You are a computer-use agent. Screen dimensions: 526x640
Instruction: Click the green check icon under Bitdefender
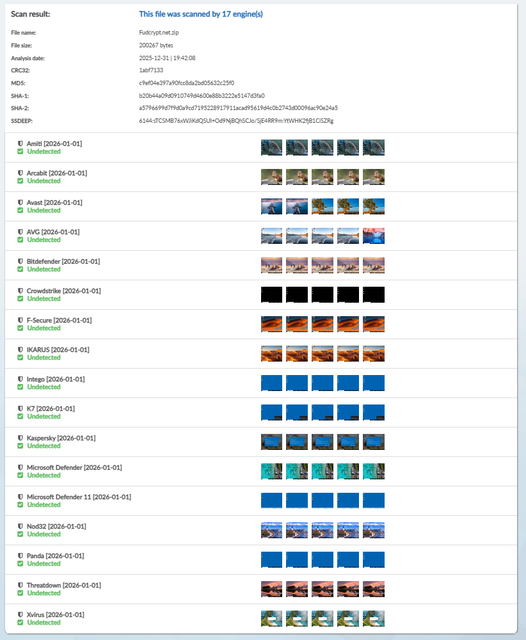(x=20, y=269)
